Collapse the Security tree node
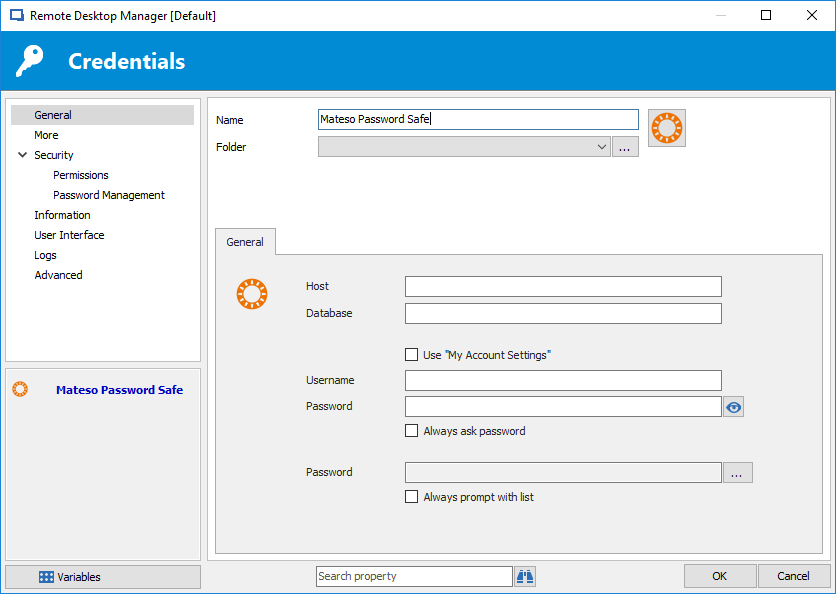836x594 pixels. (x=22, y=155)
